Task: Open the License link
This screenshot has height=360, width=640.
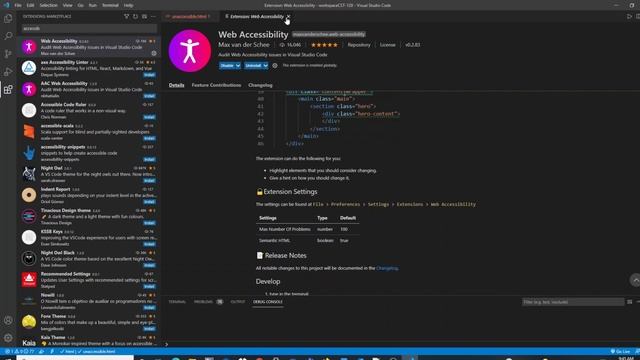Action: point(388,45)
